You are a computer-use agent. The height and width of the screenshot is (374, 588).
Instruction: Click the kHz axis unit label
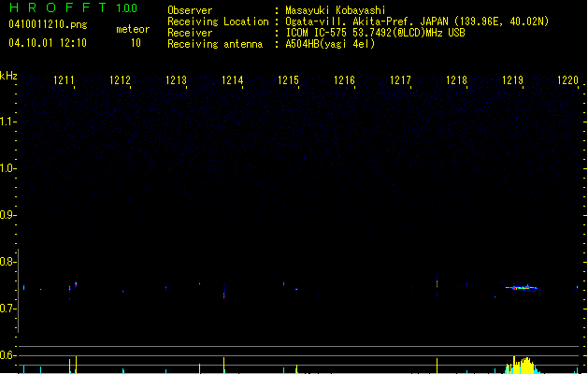point(8,76)
